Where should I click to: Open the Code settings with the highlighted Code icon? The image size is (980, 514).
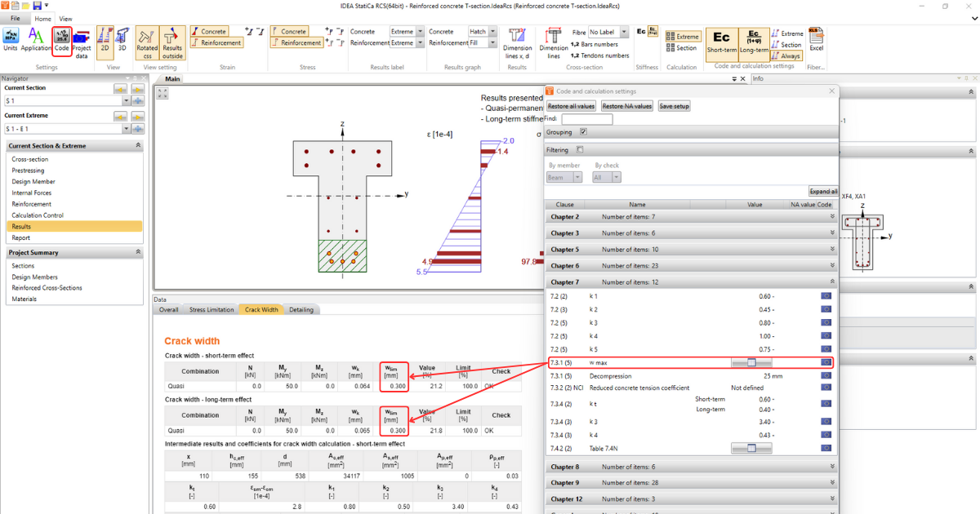[x=62, y=41]
